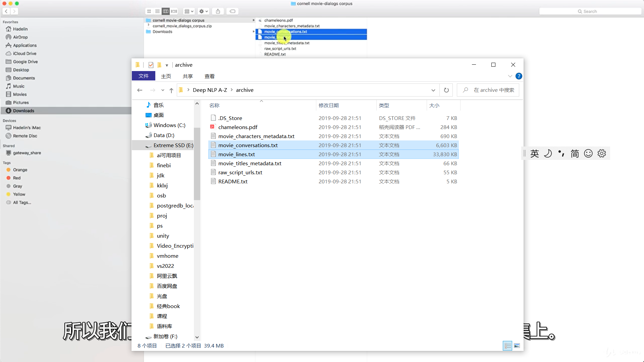
Task: Open the 主页 ribbon tab
Action: [166, 76]
